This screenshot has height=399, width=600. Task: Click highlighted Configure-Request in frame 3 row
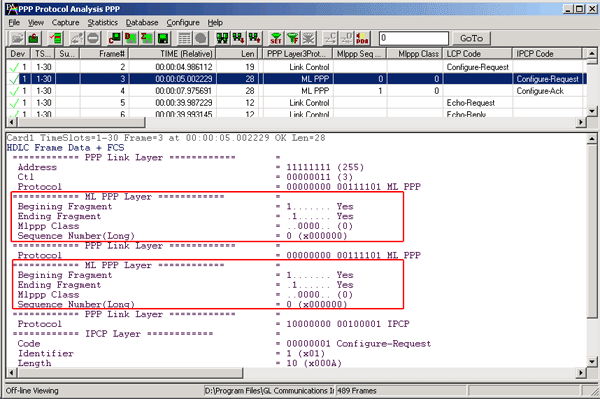point(548,79)
